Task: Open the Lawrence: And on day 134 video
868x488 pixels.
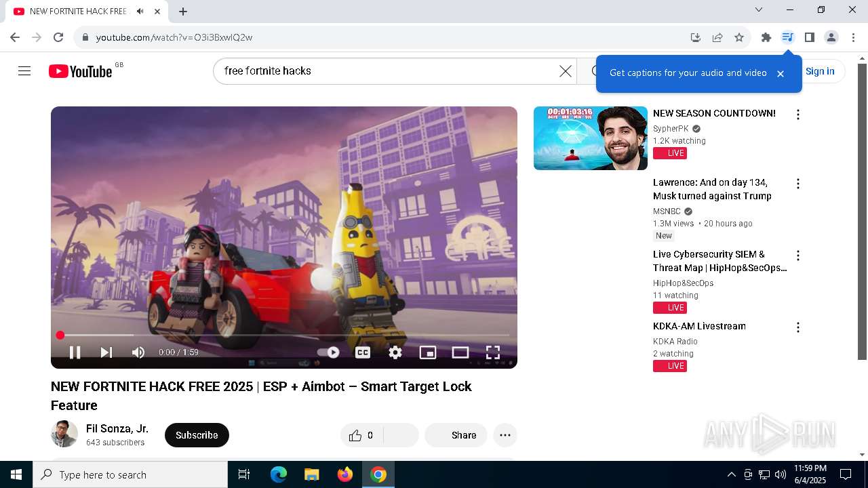Action: tap(712, 189)
